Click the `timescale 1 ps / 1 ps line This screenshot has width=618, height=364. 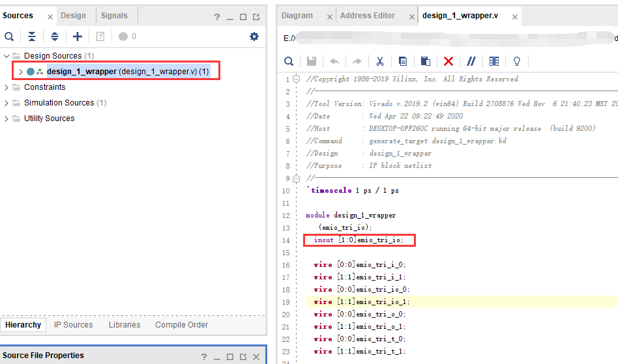(x=353, y=190)
